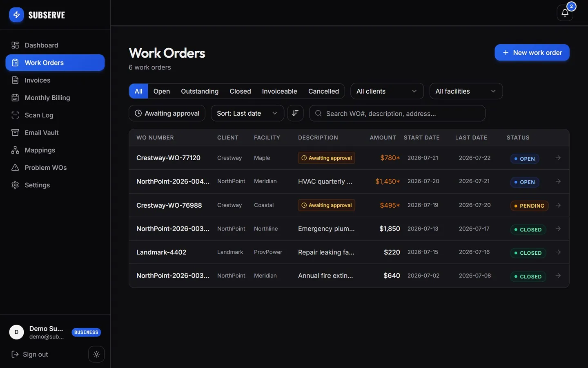Switch to the Invoiceable tab
Viewport: 588px width, 368px height.
point(280,91)
